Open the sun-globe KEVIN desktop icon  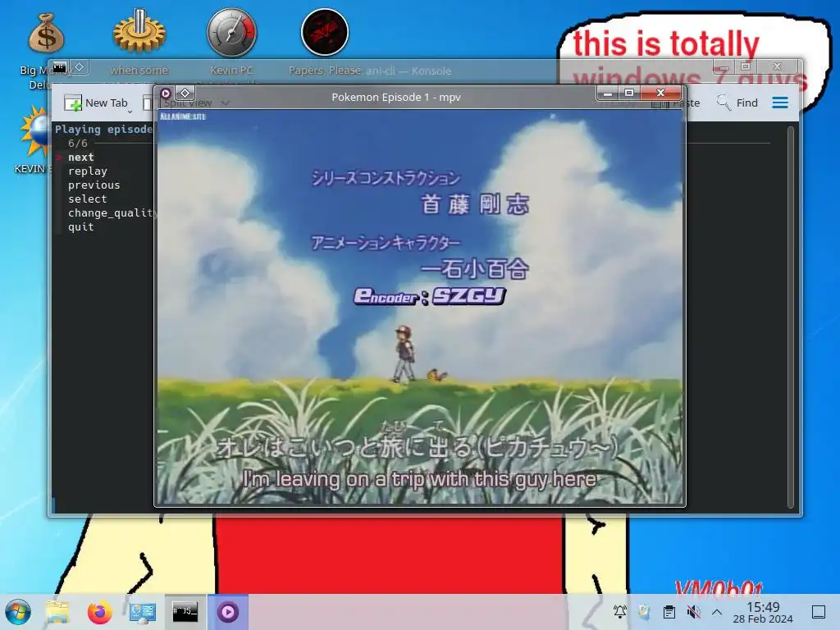pos(35,131)
